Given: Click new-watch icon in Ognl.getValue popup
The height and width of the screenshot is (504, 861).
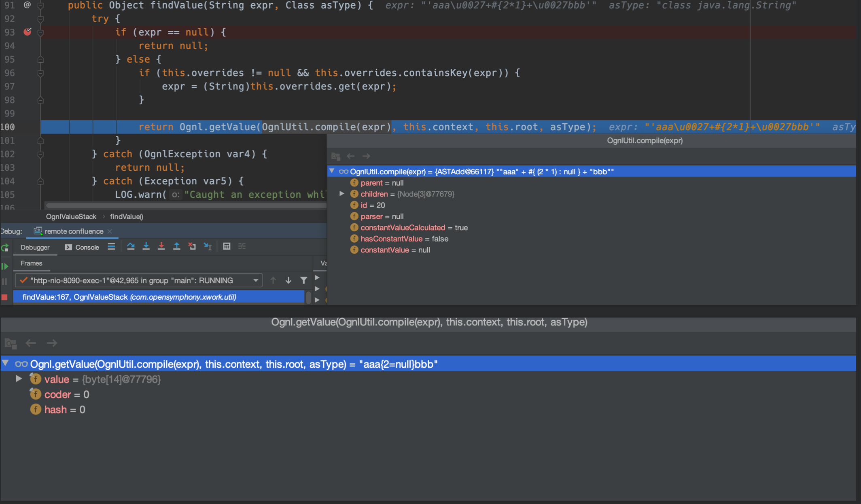Looking at the screenshot, I should click(x=11, y=343).
